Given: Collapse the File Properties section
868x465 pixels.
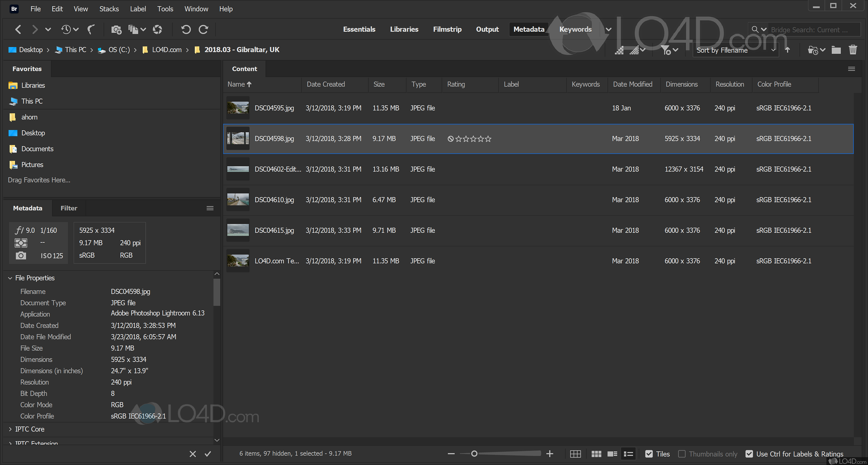Looking at the screenshot, I should coord(10,278).
